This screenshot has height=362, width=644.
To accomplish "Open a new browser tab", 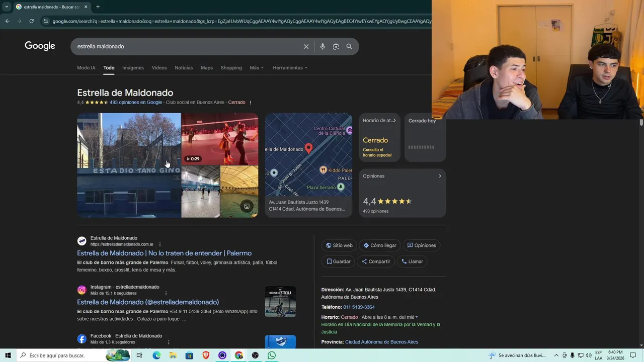I will pyautogui.click(x=98, y=7).
